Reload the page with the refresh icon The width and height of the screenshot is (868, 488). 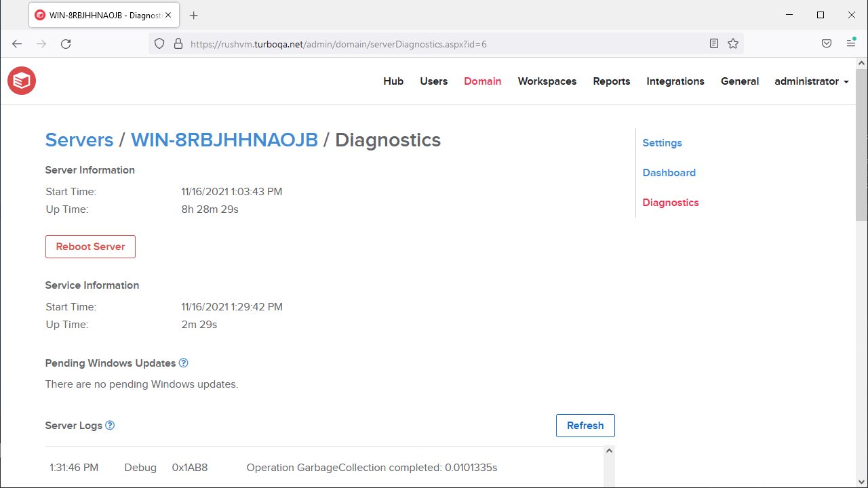click(x=66, y=43)
